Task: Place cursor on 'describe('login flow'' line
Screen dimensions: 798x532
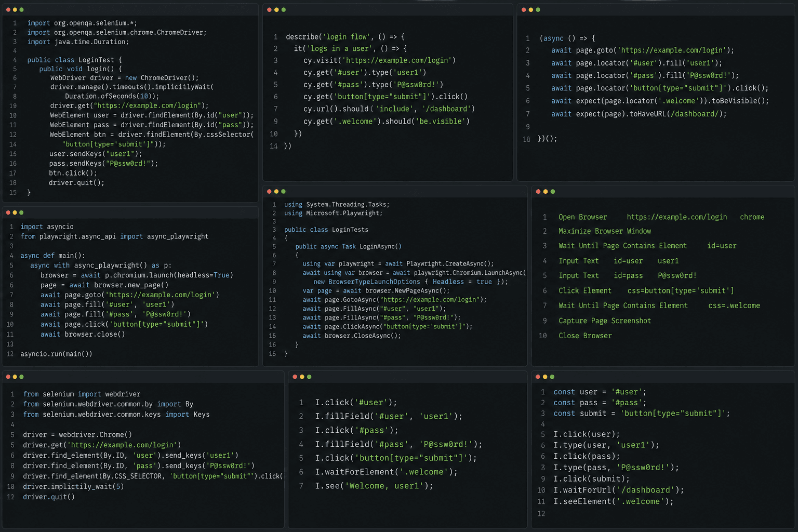Action: pos(345,37)
